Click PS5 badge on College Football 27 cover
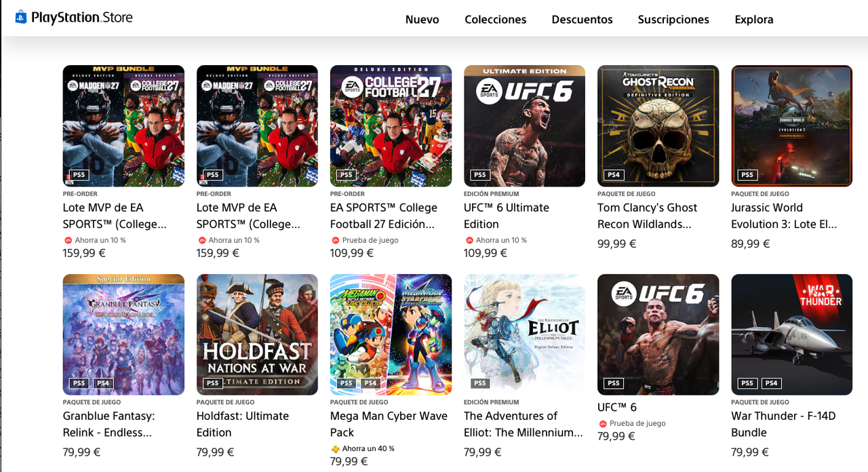868x472 pixels. tap(347, 175)
